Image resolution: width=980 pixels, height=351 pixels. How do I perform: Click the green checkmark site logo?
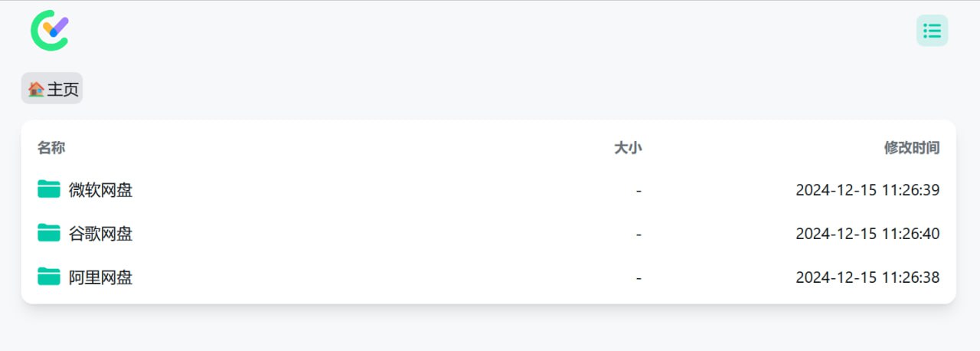click(50, 31)
